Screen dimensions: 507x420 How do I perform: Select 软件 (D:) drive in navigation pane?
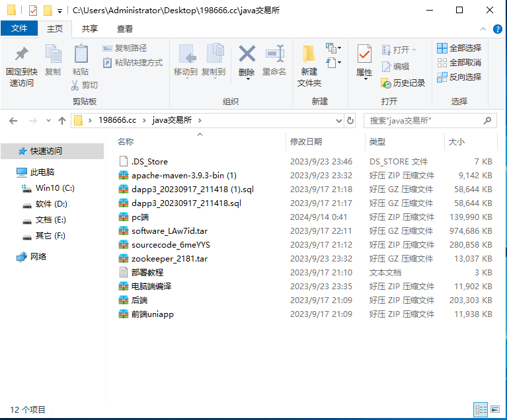(52, 204)
